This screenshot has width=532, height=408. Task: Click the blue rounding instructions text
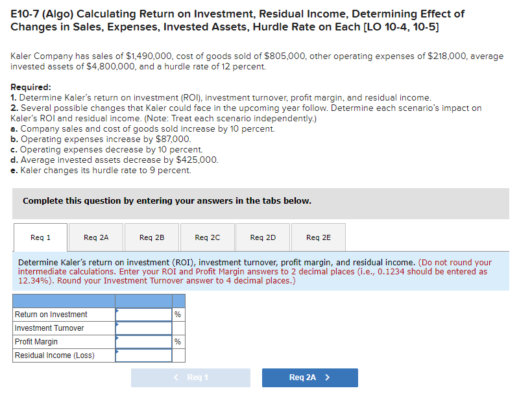(x=260, y=271)
